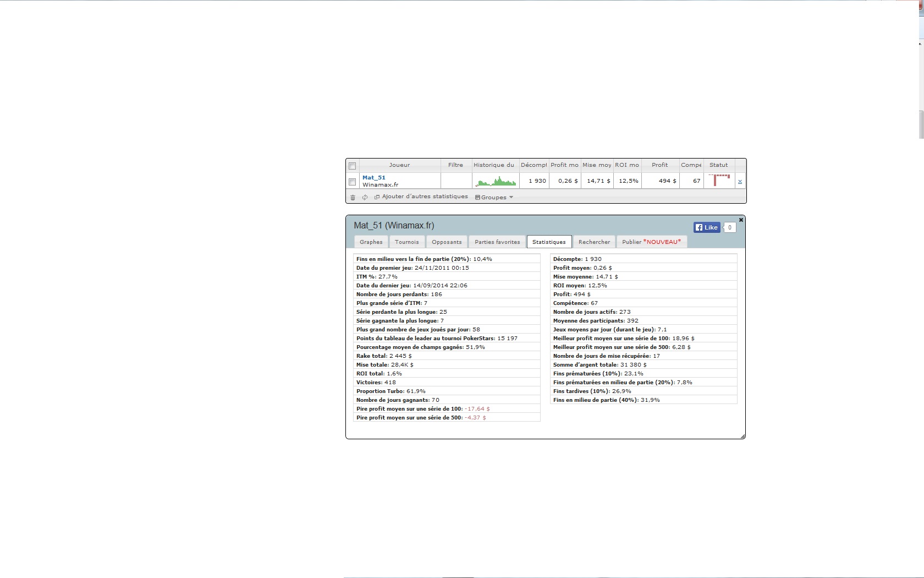Click the Facebook like count bubble
Viewport: 924px width, 578px height.
coord(730,227)
